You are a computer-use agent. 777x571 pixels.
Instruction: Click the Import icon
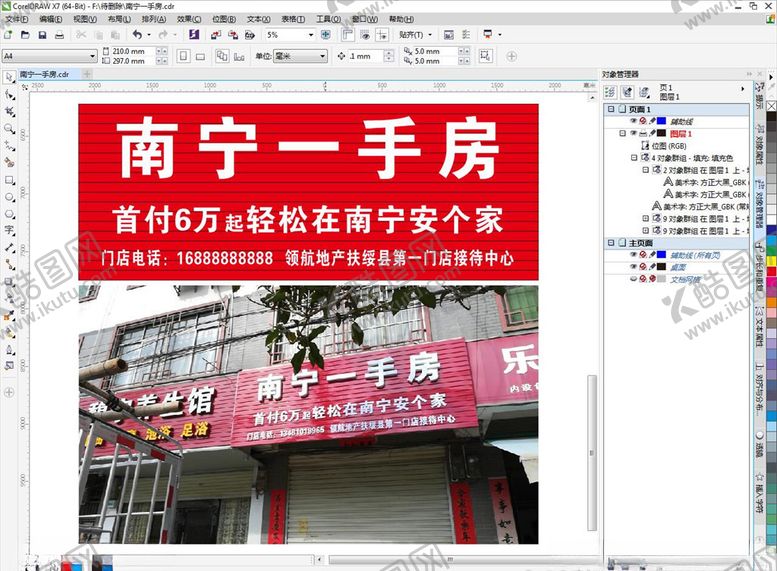216,35
